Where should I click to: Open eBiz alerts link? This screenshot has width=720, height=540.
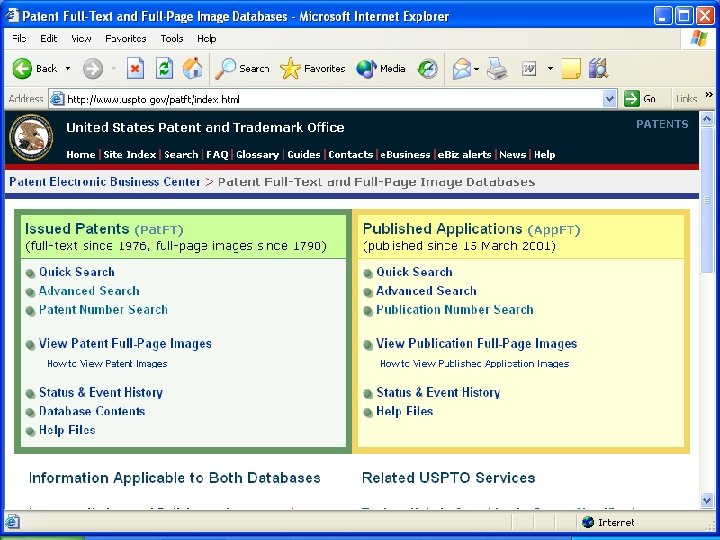click(464, 155)
